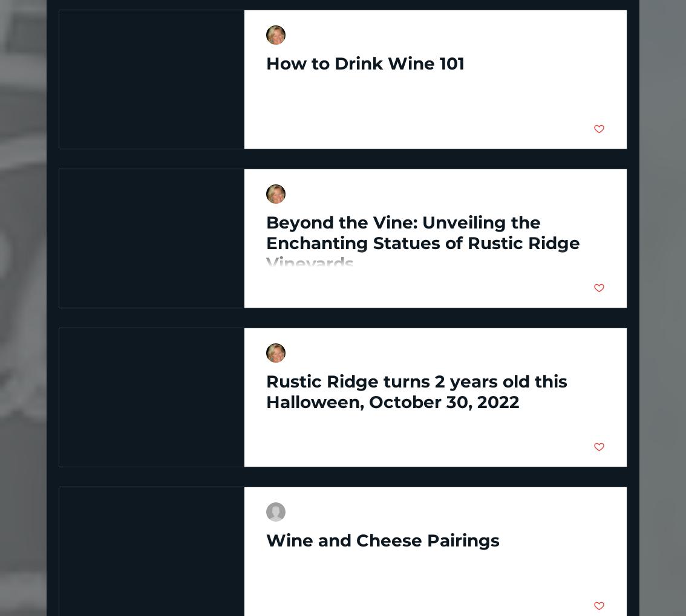Click the cover image area of the top post
Viewport: 686px width, 616px height.
(x=151, y=79)
